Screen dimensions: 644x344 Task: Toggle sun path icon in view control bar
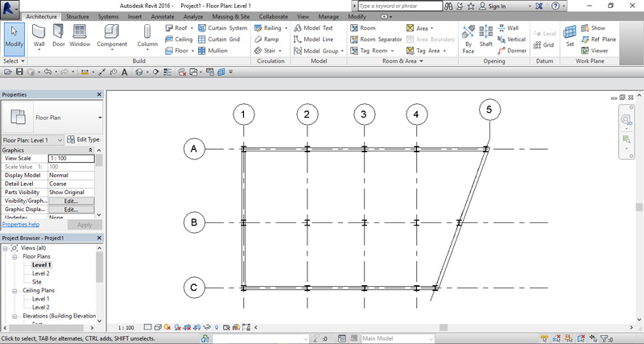point(167,328)
